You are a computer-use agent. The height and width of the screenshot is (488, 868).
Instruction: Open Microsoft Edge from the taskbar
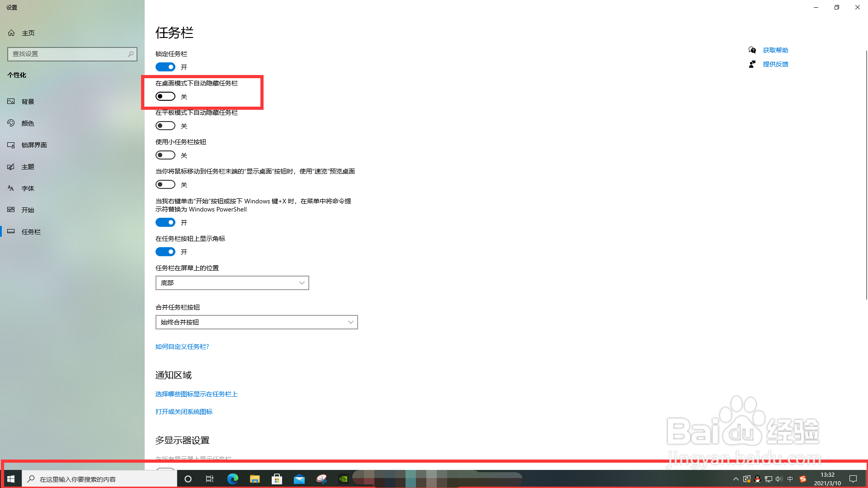pos(232,479)
